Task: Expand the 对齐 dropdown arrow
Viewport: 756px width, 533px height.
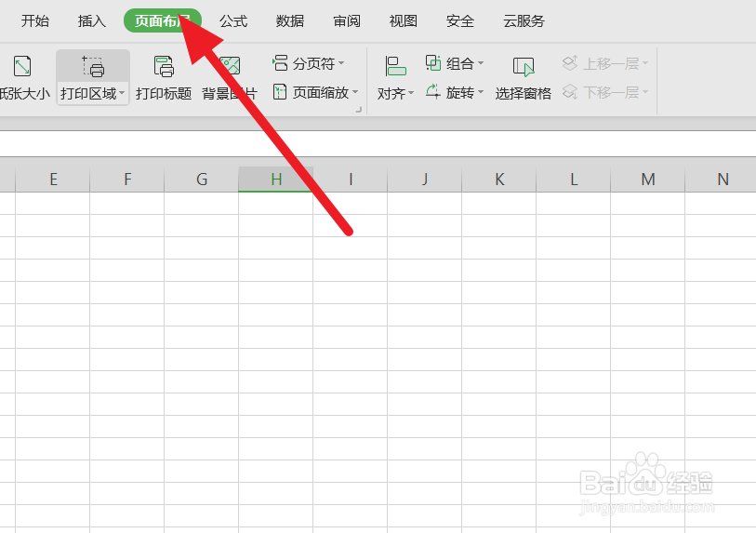Action: 411,92
